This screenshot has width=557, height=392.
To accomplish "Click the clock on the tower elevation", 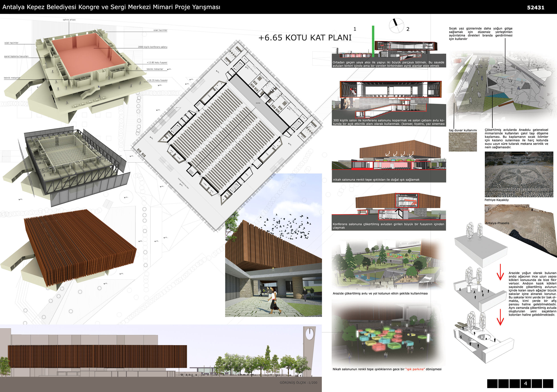I will pos(309,334).
